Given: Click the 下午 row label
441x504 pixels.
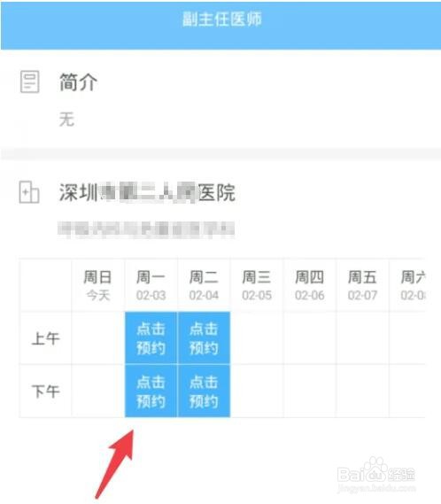Looking at the screenshot, I should [45, 391].
